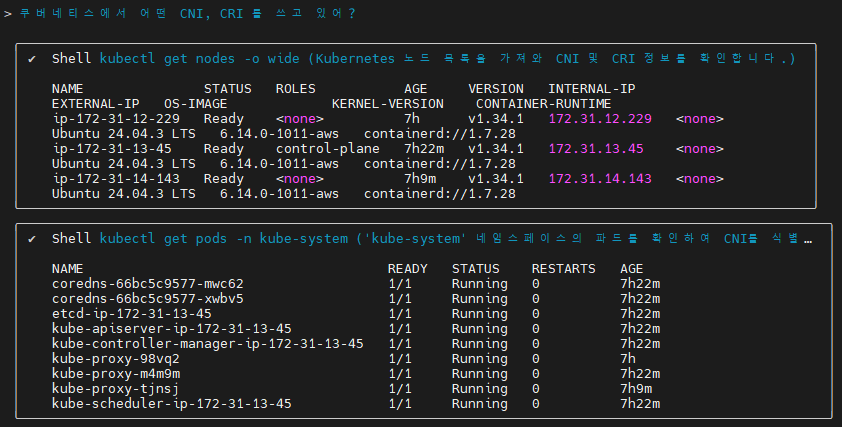Click Ready status of node ip-172-31-14-143
Screen dimensions: 842x427
[223, 179]
